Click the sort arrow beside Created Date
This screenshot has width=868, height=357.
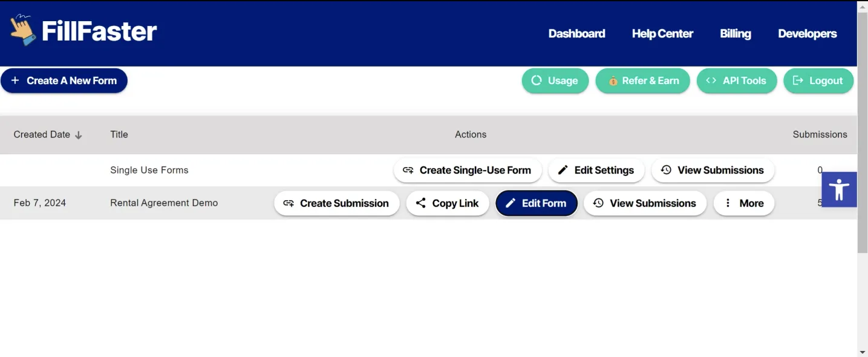(x=79, y=135)
